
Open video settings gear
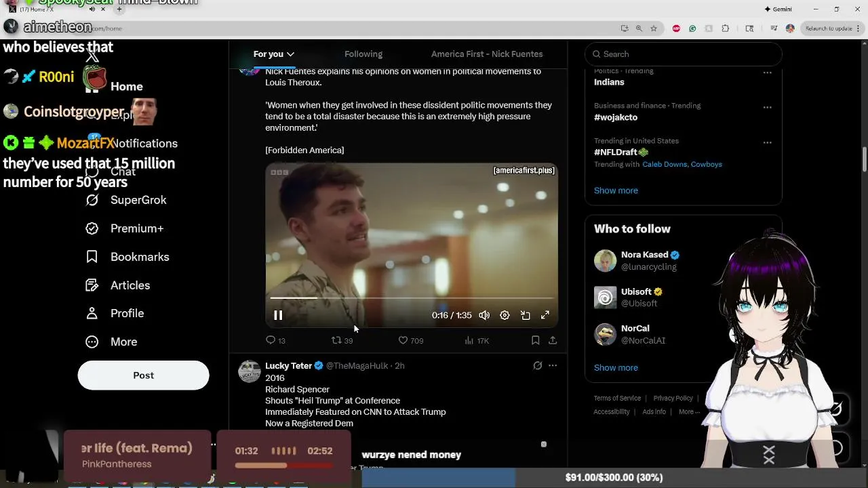pyautogui.click(x=505, y=315)
